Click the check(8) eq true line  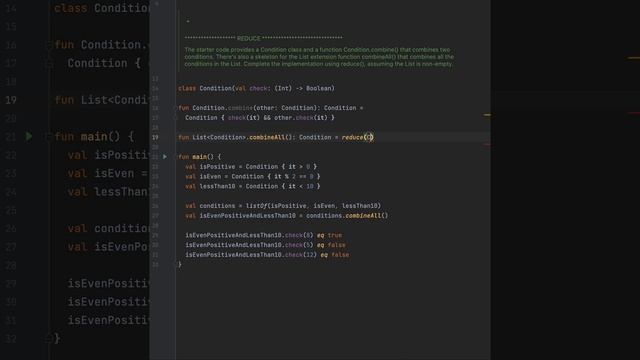click(x=264, y=235)
